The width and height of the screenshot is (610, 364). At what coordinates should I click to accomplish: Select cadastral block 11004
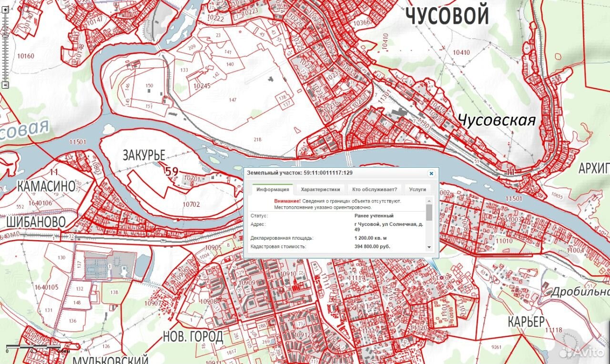tap(576, 251)
